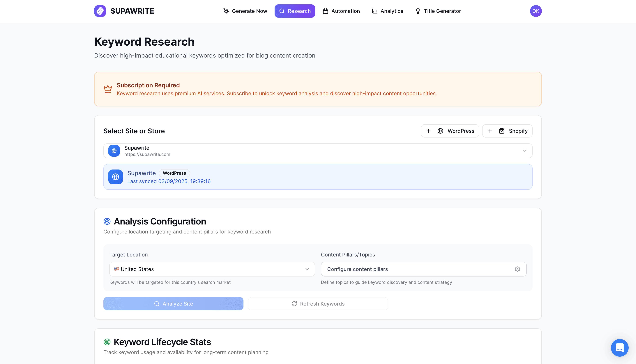
Task: Open the Research navigation tab
Action: point(295,11)
